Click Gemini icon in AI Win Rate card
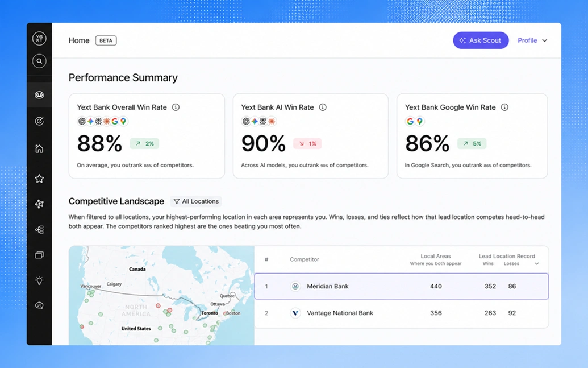This screenshot has width=588, height=368. (255, 121)
